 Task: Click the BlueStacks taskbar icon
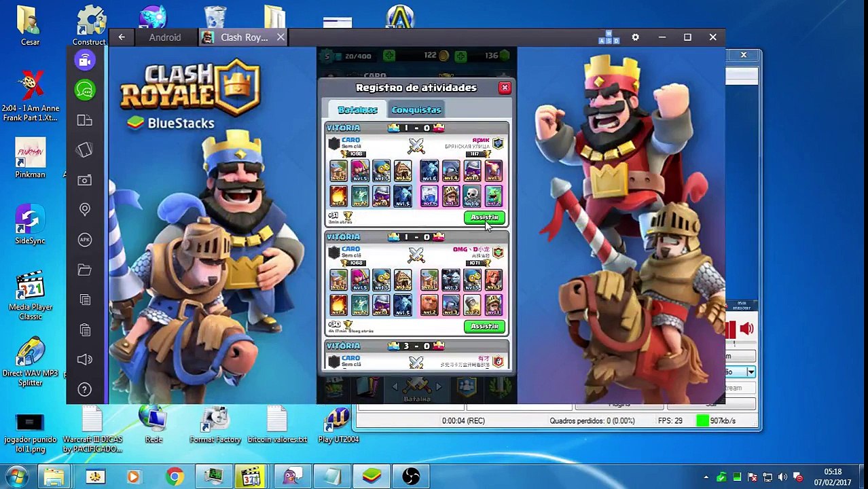click(372, 477)
